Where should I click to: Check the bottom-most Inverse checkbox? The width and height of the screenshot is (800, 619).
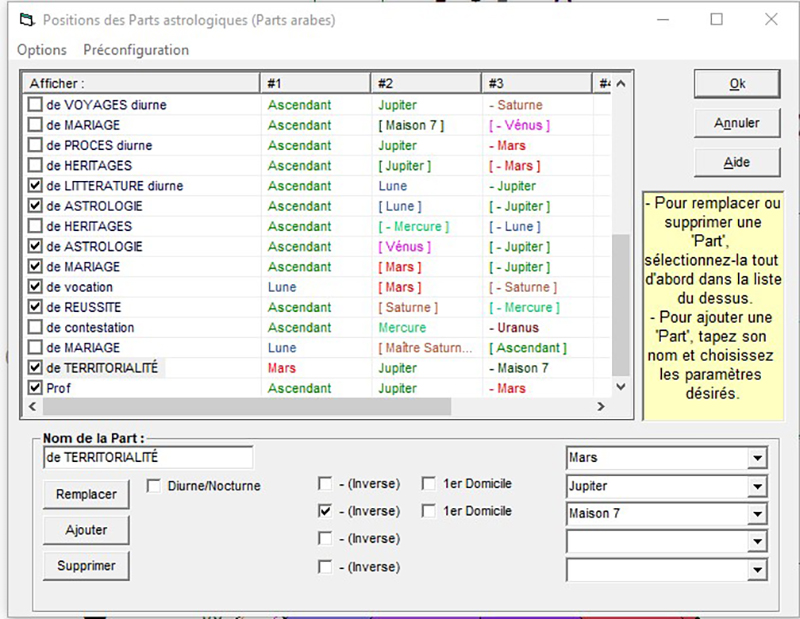tap(325, 566)
